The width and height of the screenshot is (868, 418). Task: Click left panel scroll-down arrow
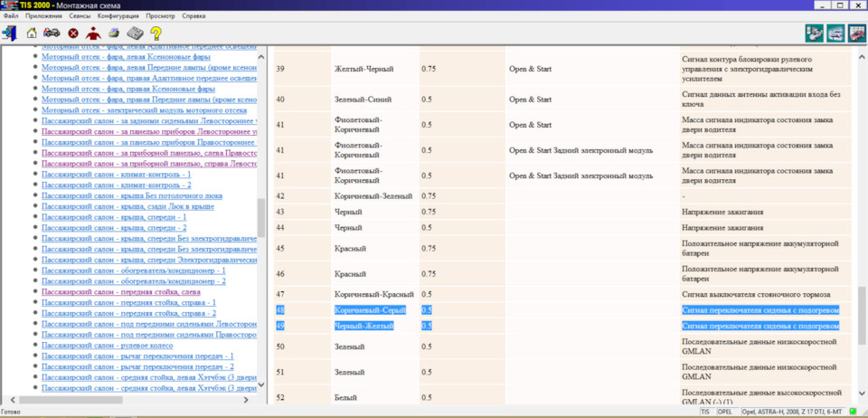click(x=261, y=385)
